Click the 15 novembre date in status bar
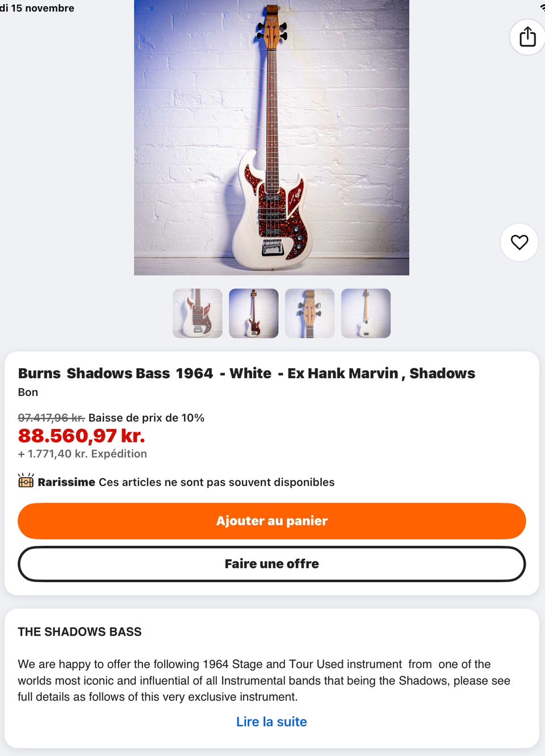The height and width of the screenshot is (756, 545). coord(43,8)
